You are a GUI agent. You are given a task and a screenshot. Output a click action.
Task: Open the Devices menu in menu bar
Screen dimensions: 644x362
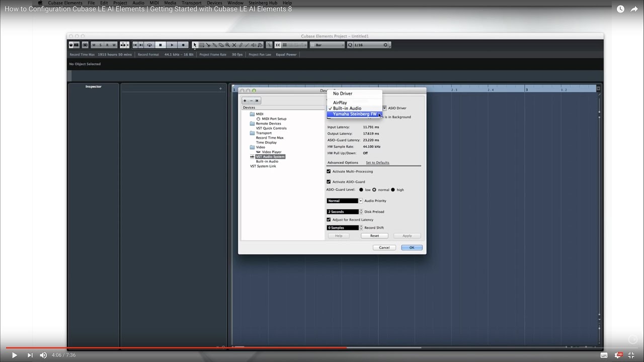pos(214,3)
